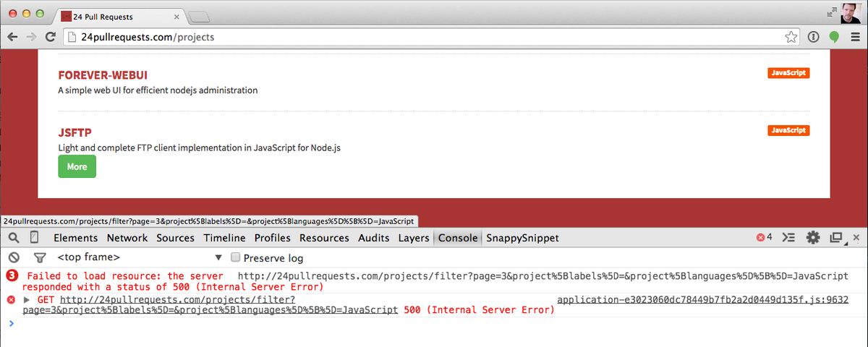
Task: Switch to the Network panel tab
Action: point(127,238)
